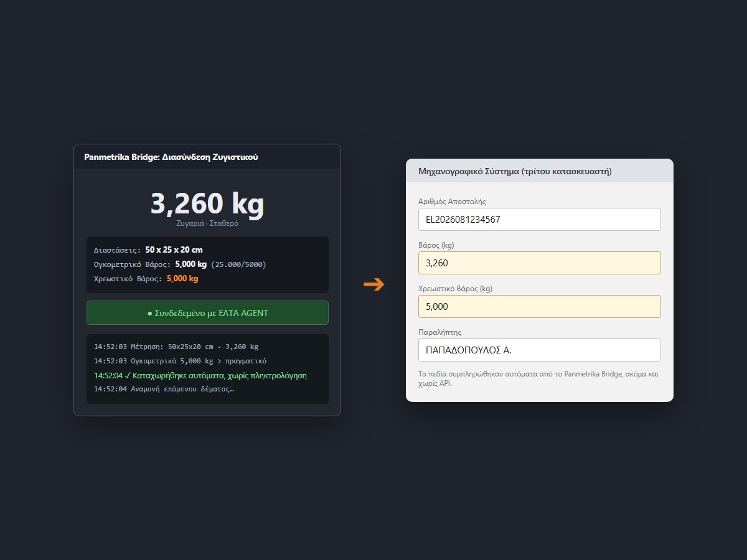Select the Βάρος (kg) field showing 3,260
The width and height of the screenshot is (747, 560).
click(539, 263)
